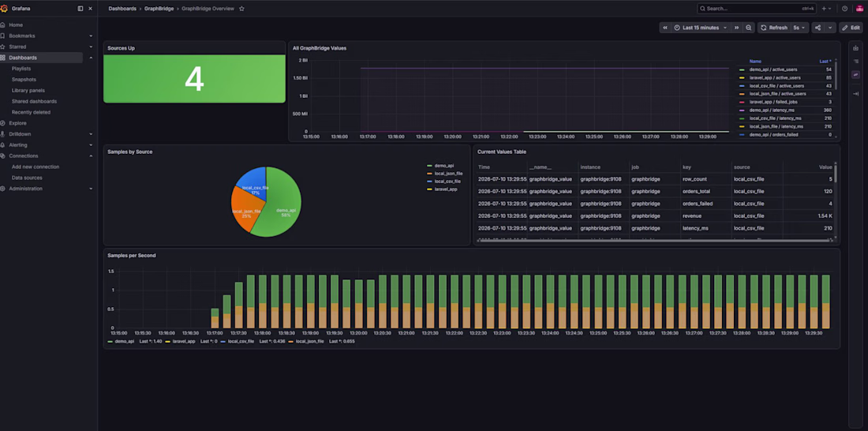Open Add new connection in sidebar
The image size is (868, 431).
click(x=36, y=167)
